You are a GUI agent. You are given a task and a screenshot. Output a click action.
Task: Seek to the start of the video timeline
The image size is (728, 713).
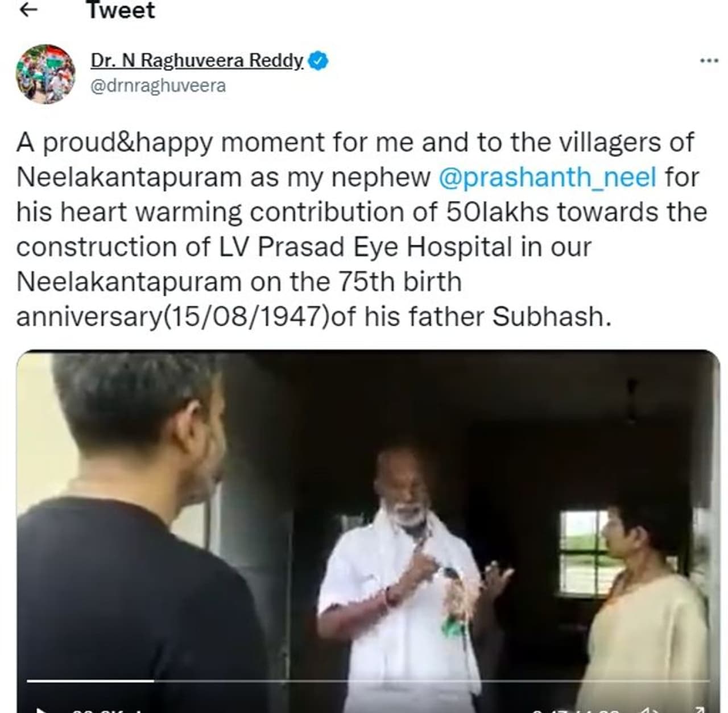[28, 680]
